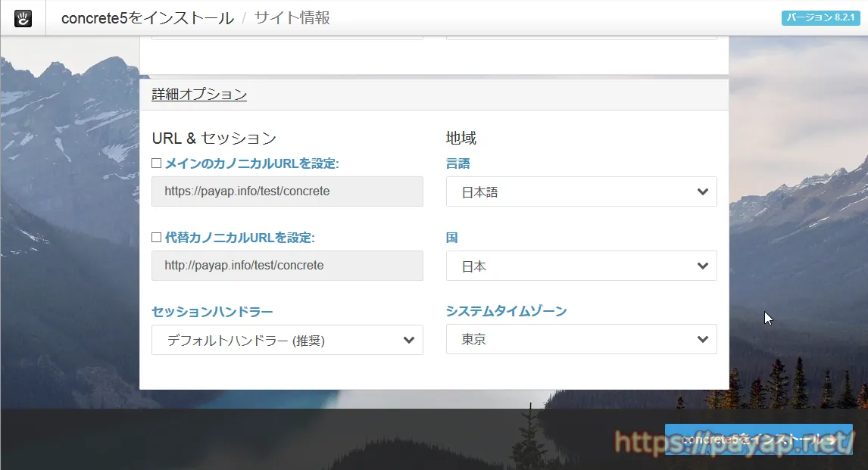Click the concrete5をインストール header title

tap(147, 18)
